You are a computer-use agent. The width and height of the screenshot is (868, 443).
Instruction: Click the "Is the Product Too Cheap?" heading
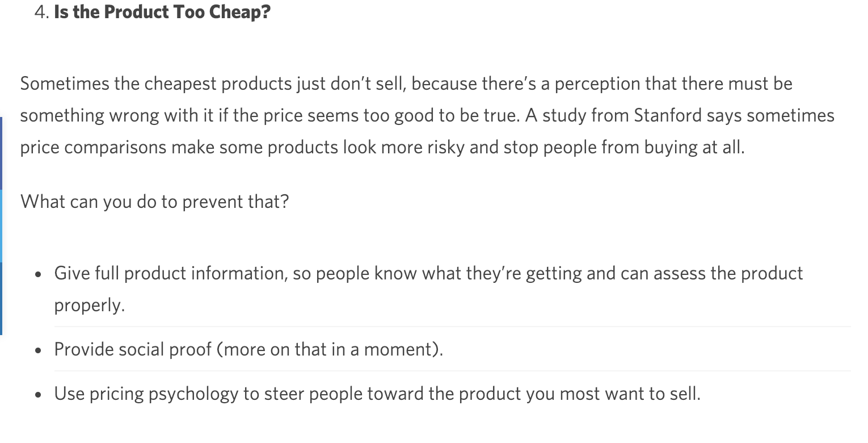click(x=162, y=12)
